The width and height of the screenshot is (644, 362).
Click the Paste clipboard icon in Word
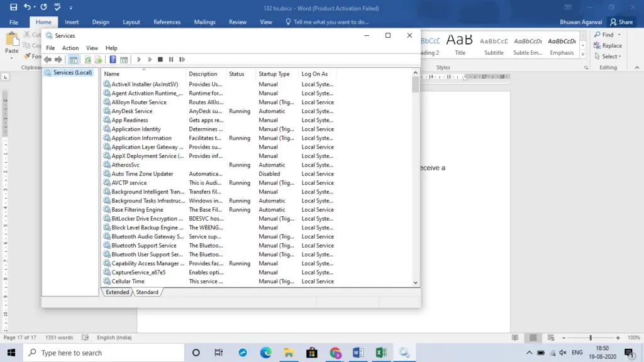point(12,40)
